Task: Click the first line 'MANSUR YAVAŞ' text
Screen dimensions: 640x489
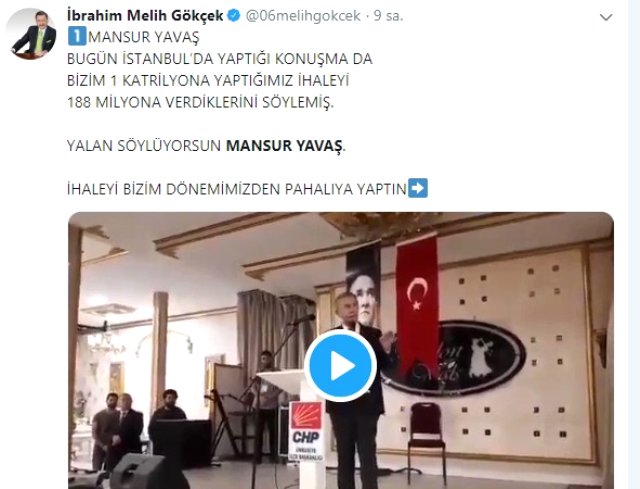Action: tap(144, 37)
